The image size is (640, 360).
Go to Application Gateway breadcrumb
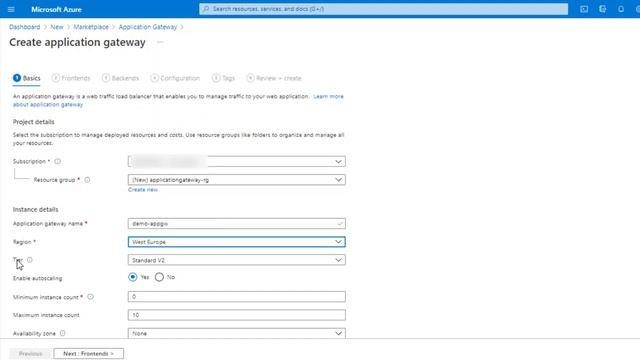(148, 27)
